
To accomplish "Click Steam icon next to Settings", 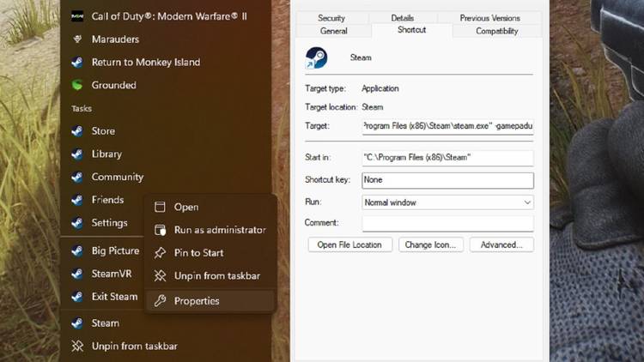I will [77, 223].
